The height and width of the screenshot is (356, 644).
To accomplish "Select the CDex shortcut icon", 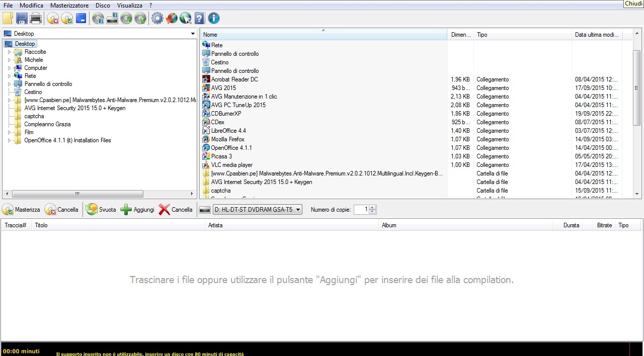I will coord(206,122).
